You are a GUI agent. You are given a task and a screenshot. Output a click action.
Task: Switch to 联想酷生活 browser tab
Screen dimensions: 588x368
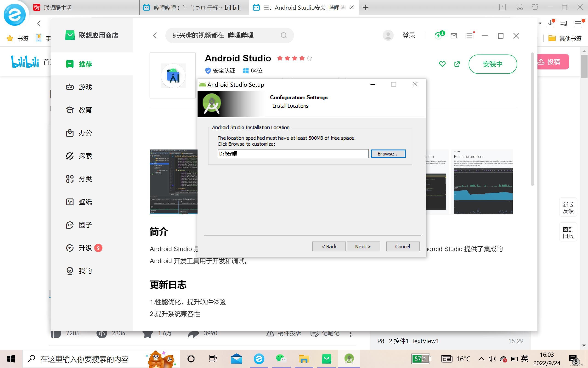pyautogui.click(x=85, y=8)
